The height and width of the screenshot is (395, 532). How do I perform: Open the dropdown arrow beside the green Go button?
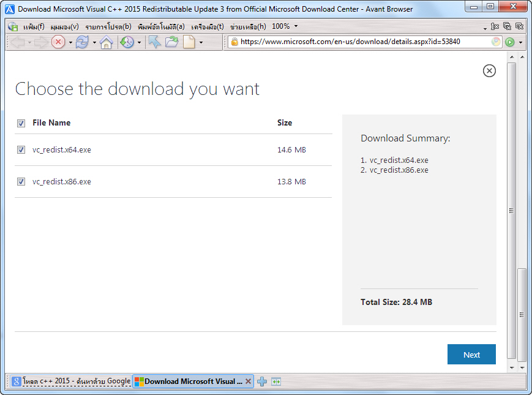(x=520, y=43)
